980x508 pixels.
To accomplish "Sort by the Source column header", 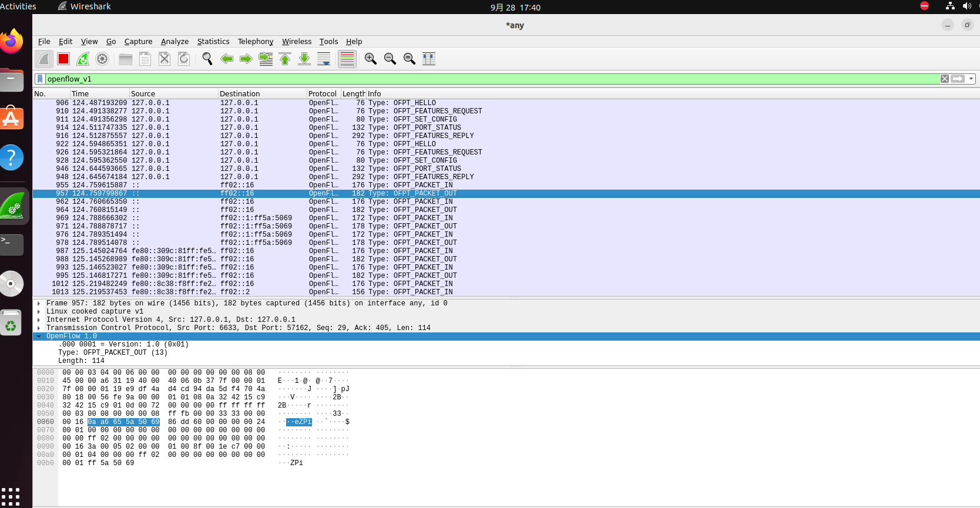I will pyautogui.click(x=173, y=94).
